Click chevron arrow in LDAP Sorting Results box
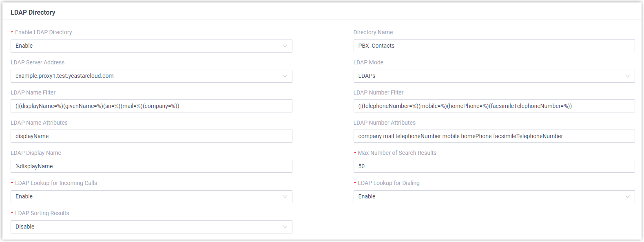Viewport: 644px width, 242px height. [x=285, y=227]
